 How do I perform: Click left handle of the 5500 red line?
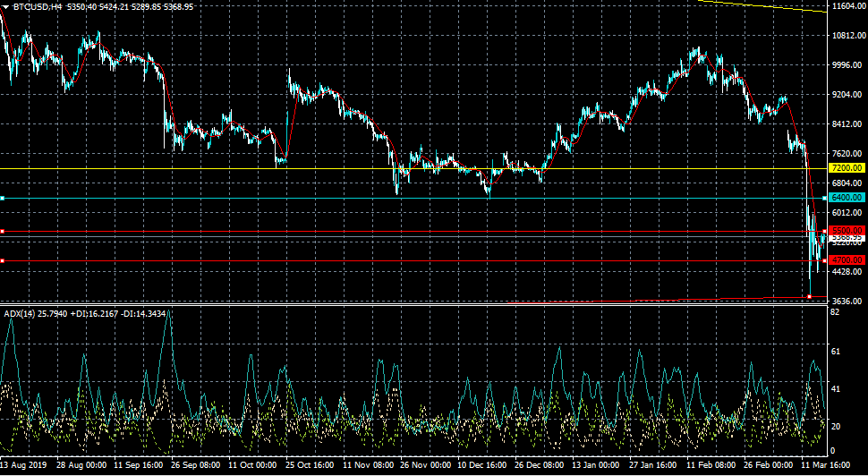(x=3, y=231)
